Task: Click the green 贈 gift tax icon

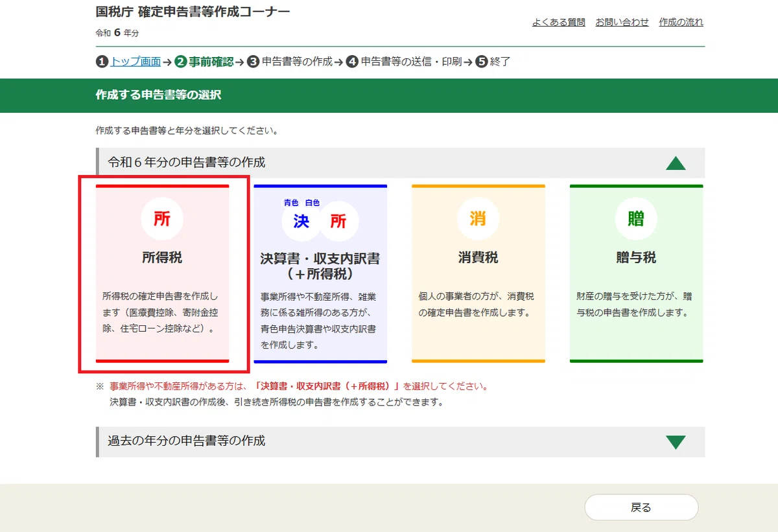Action: pos(636,218)
